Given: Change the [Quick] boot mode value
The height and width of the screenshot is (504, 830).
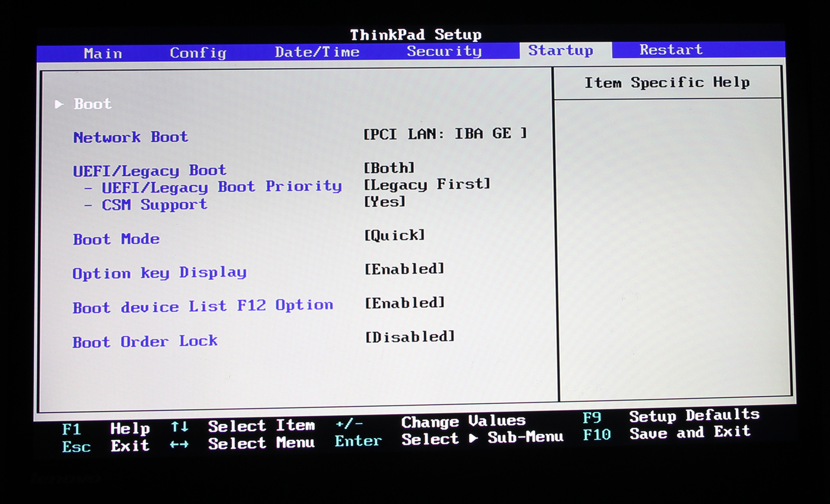Looking at the screenshot, I should [x=394, y=235].
